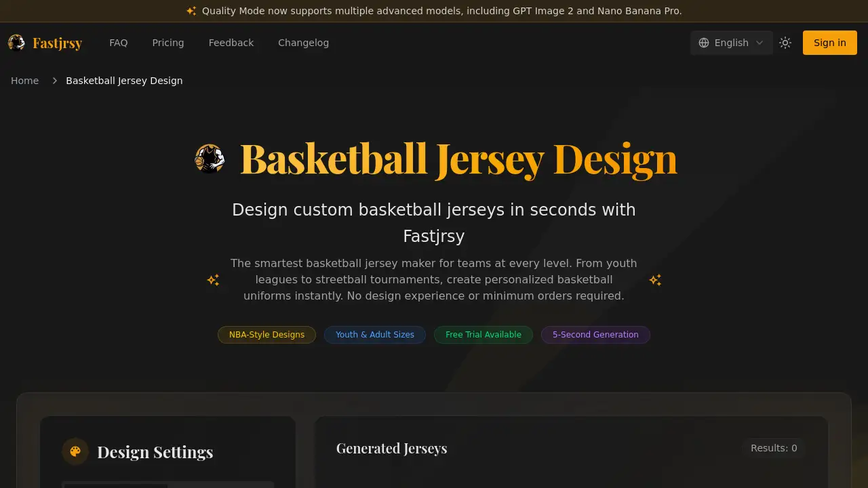Viewport: 868px width, 488px height.
Task: Click the Results: 0 counter
Action: (x=774, y=448)
